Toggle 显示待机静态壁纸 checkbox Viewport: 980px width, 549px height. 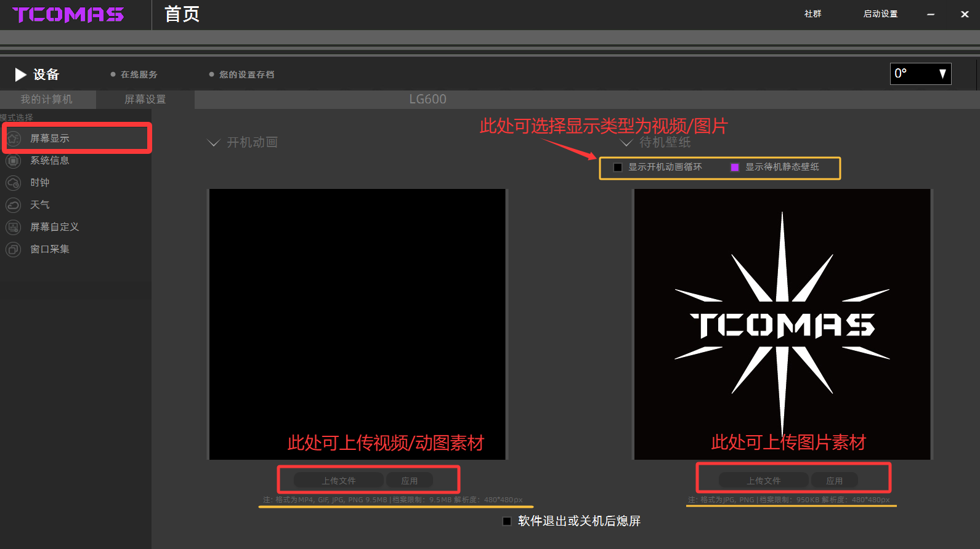[x=735, y=167]
